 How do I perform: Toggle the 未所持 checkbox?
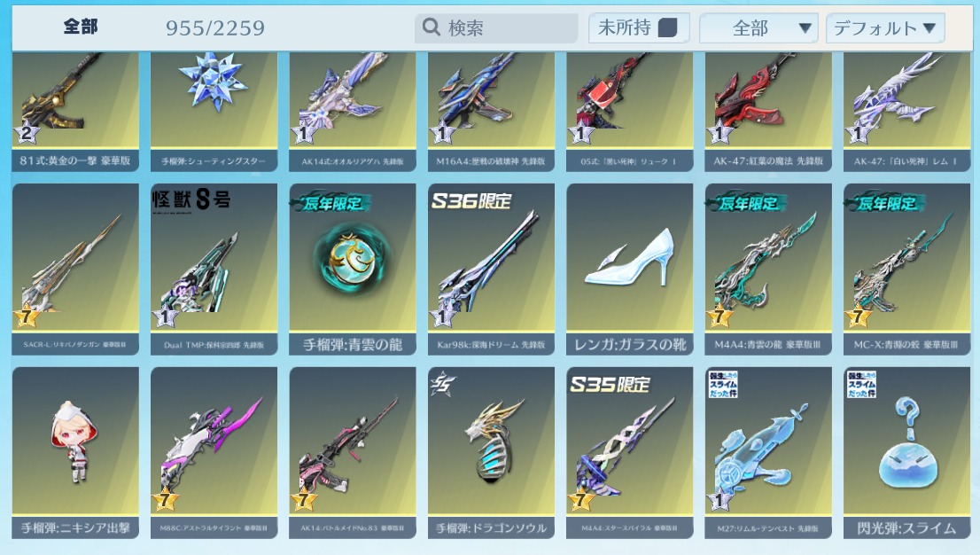667,27
